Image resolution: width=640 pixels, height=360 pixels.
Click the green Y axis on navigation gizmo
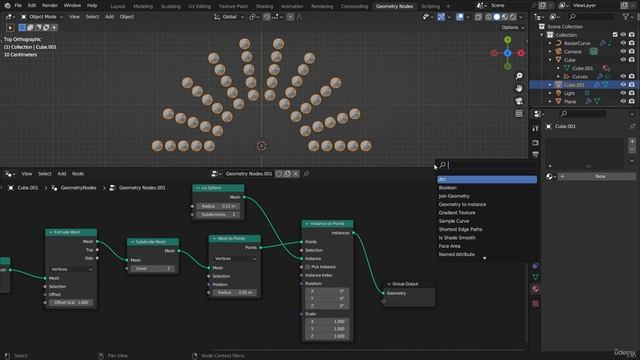[x=507, y=40]
